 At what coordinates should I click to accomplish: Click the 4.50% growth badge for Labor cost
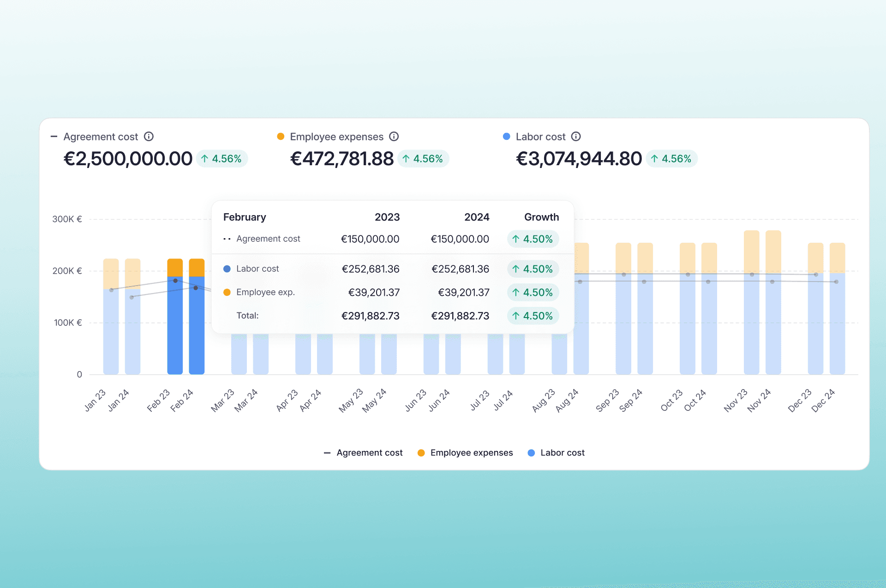533,269
